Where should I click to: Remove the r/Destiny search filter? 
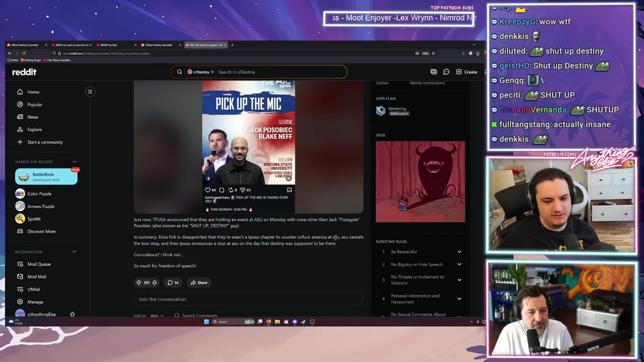coord(212,72)
